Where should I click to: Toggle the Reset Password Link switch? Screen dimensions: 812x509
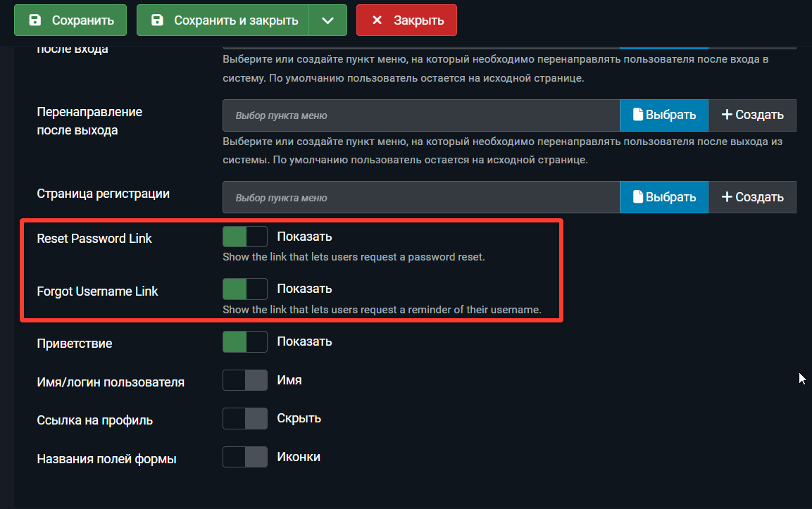(245, 237)
